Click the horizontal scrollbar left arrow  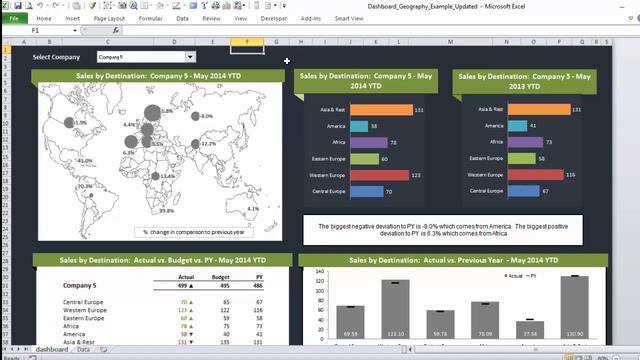tap(410, 349)
